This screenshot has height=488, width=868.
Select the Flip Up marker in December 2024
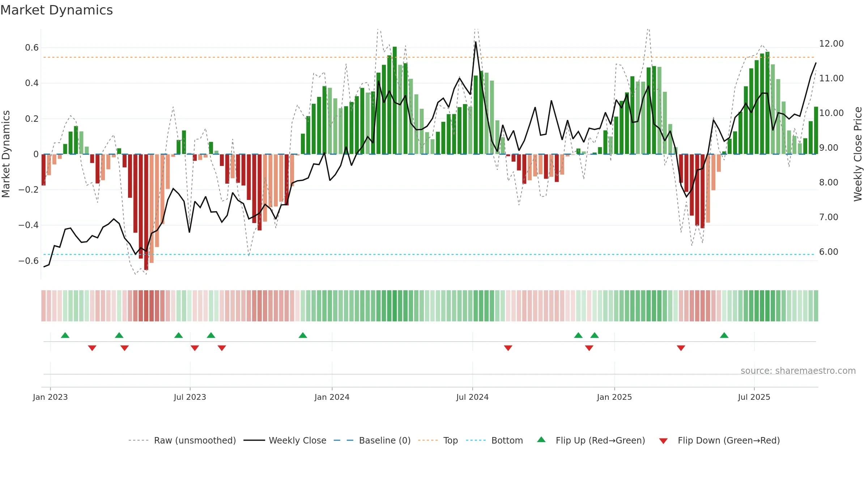click(x=595, y=335)
